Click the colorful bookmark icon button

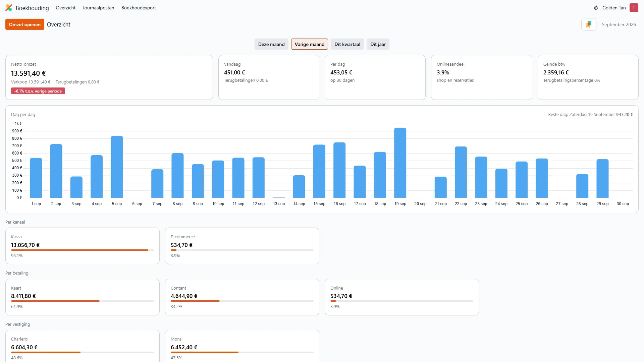coord(589,24)
